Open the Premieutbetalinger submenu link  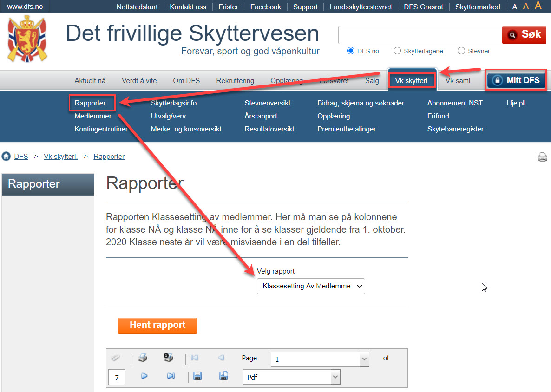[x=347, y=129]
